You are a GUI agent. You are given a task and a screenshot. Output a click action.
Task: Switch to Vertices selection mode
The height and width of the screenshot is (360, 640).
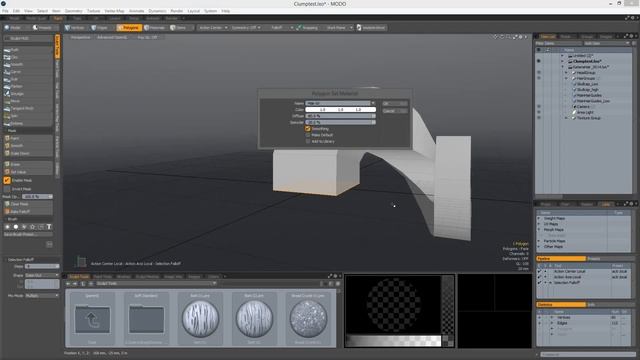[x=75, y=28]
